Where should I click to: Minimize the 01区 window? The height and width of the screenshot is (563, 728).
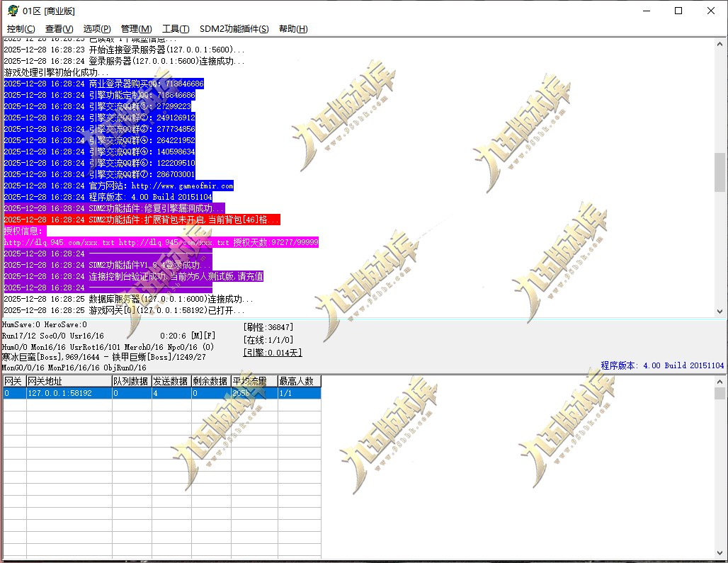pos(647,11)
